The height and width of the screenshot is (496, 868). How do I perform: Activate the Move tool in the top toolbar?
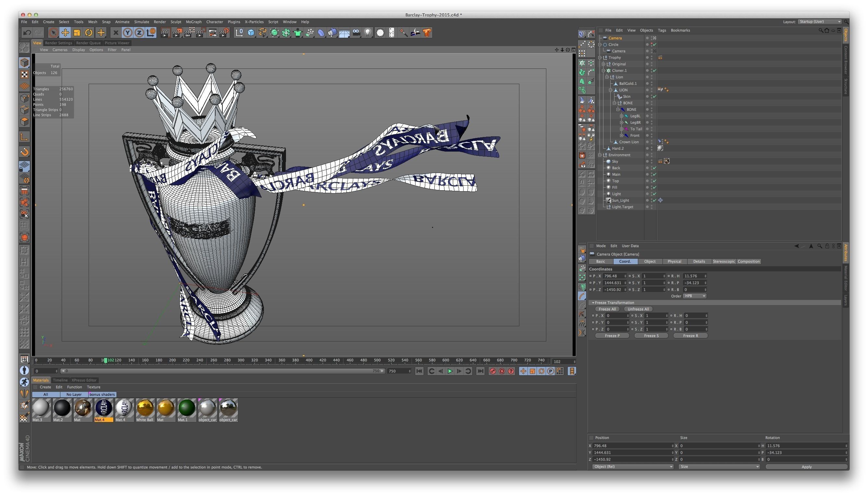point(65,33)
